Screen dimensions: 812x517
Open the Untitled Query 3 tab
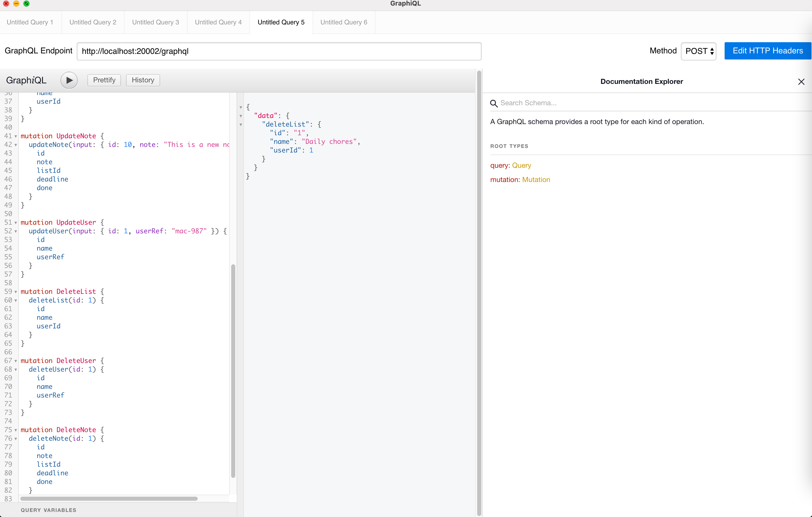(x=155, y=22)
